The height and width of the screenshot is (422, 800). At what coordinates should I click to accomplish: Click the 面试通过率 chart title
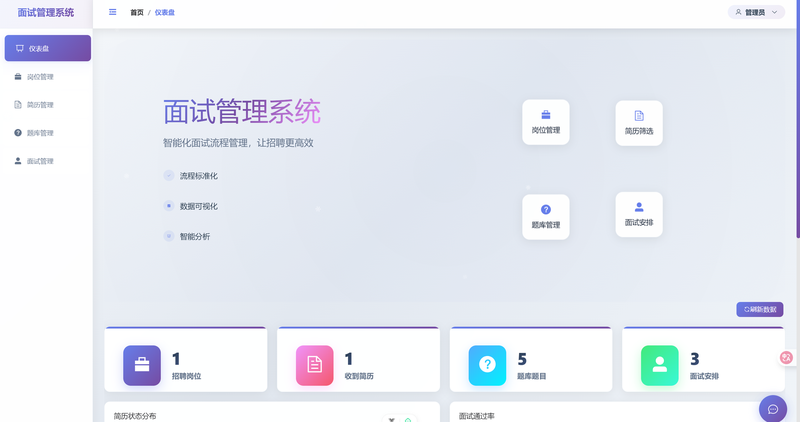(x=477, y=416)
